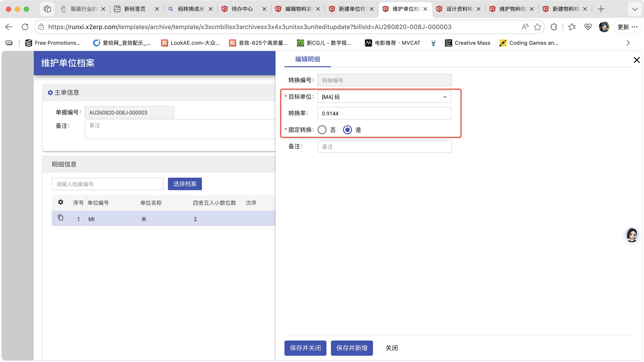Open a new tab with plus icon

[601, 9]
